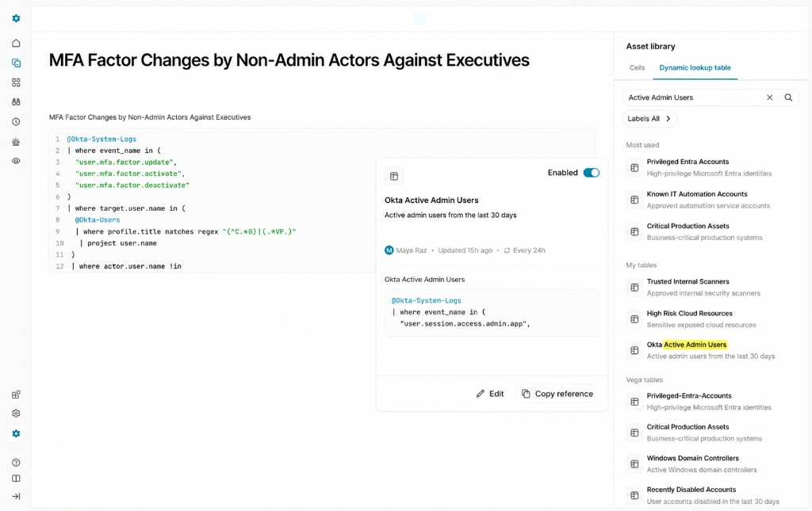This screenshot has height=511, width=812.
Task: Click Maya Raz avatar in popup card
Action: (x=389, y=250)
